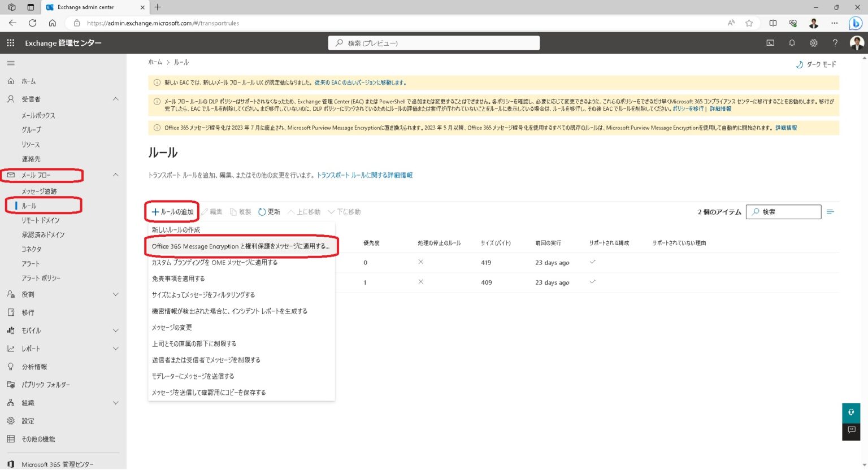The width and height of the screenshot is (868, 470).
Task: Click the help question mark icon
Action: (835, 43)
